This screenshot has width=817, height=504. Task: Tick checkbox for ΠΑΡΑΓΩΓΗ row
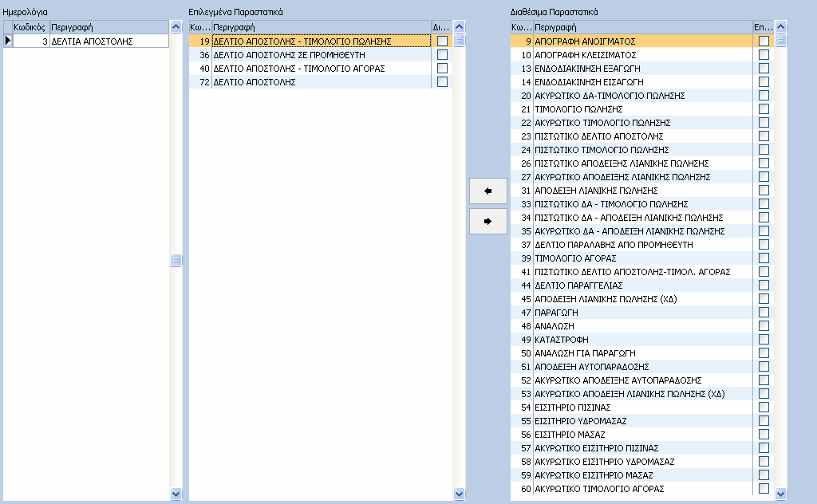tap(764, 312)
